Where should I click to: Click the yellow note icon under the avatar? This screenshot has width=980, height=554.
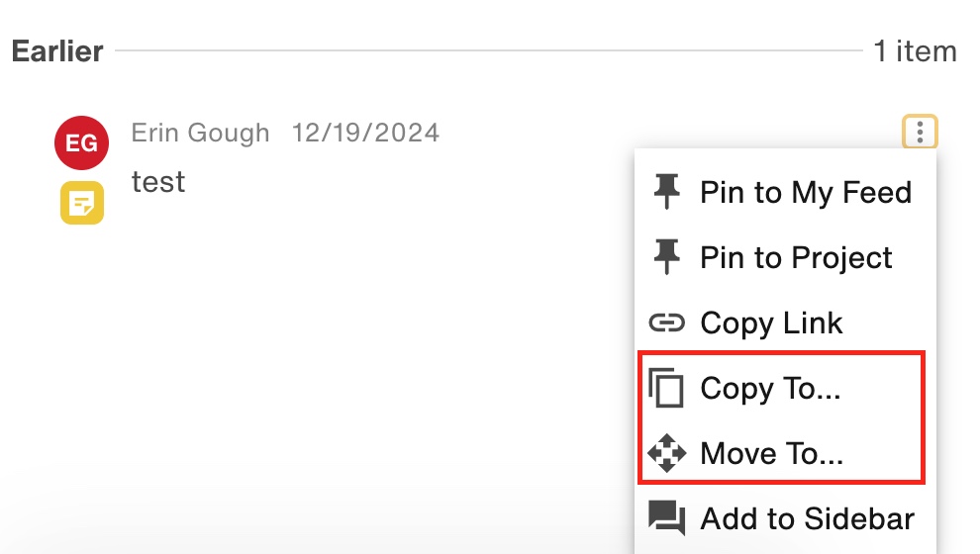coord(81,203)
